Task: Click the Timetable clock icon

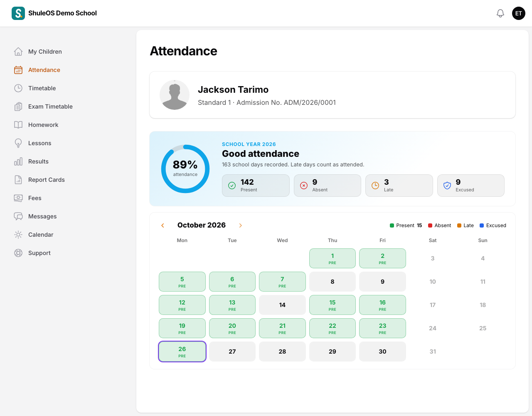Action: coord(18,88)
